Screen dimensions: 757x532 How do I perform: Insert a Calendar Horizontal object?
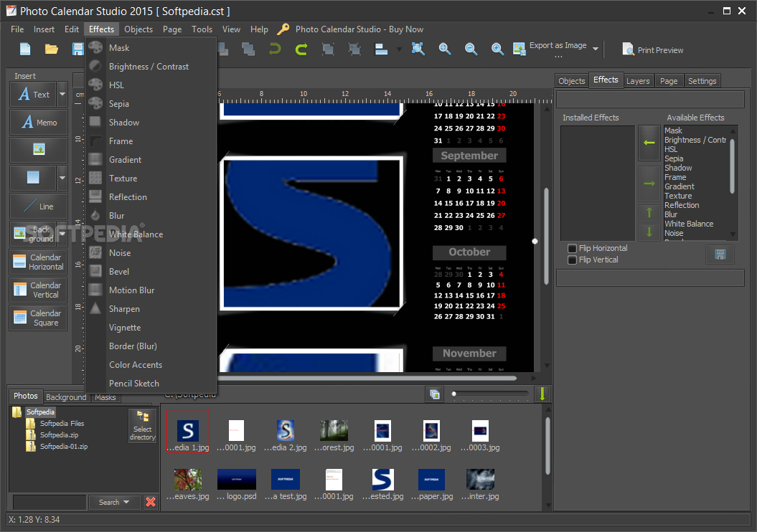39,262
